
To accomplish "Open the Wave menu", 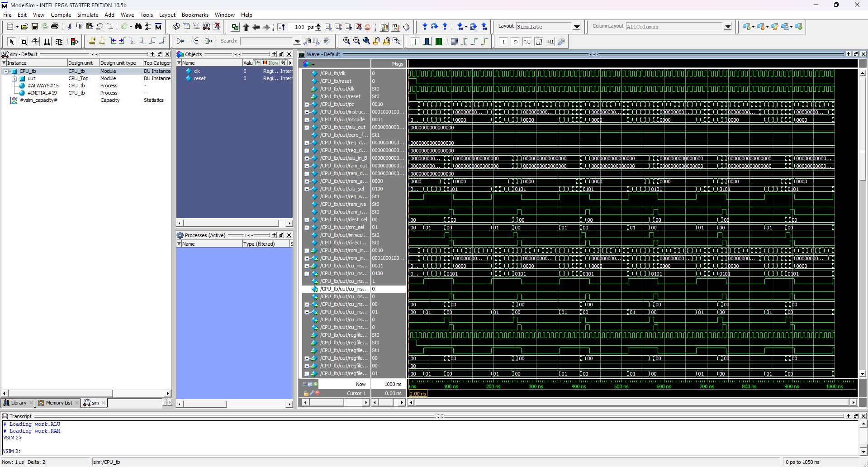I will [x=127, y=14].
